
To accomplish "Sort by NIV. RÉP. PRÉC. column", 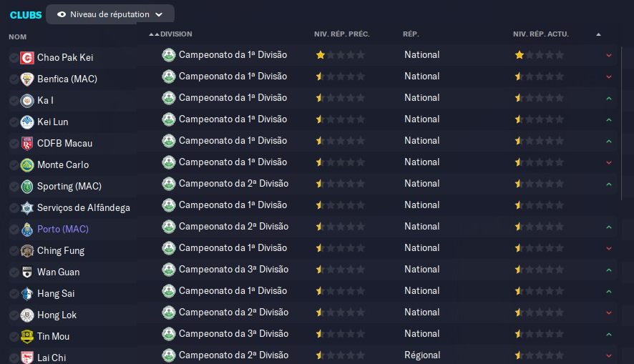I will tap(341, 34).
